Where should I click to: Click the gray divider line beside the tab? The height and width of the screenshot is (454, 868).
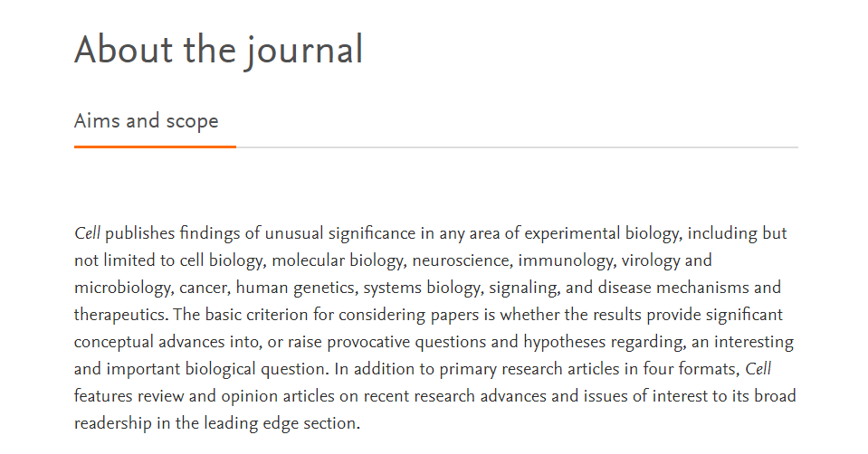[517, 147]
